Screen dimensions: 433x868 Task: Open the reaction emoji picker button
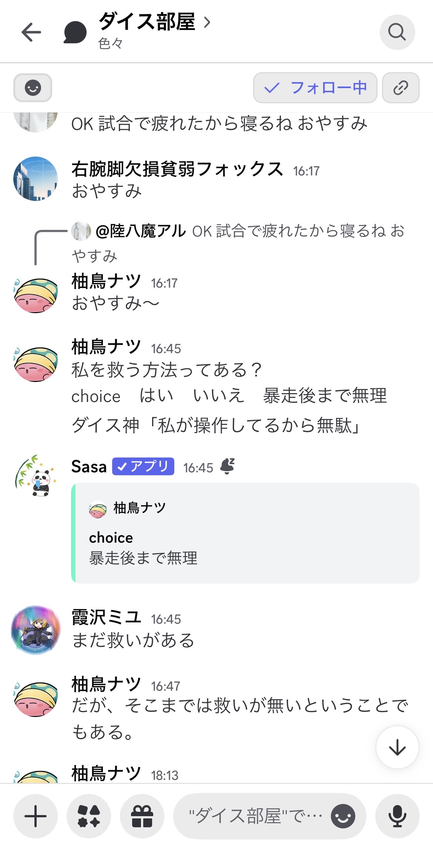(33, 88)
